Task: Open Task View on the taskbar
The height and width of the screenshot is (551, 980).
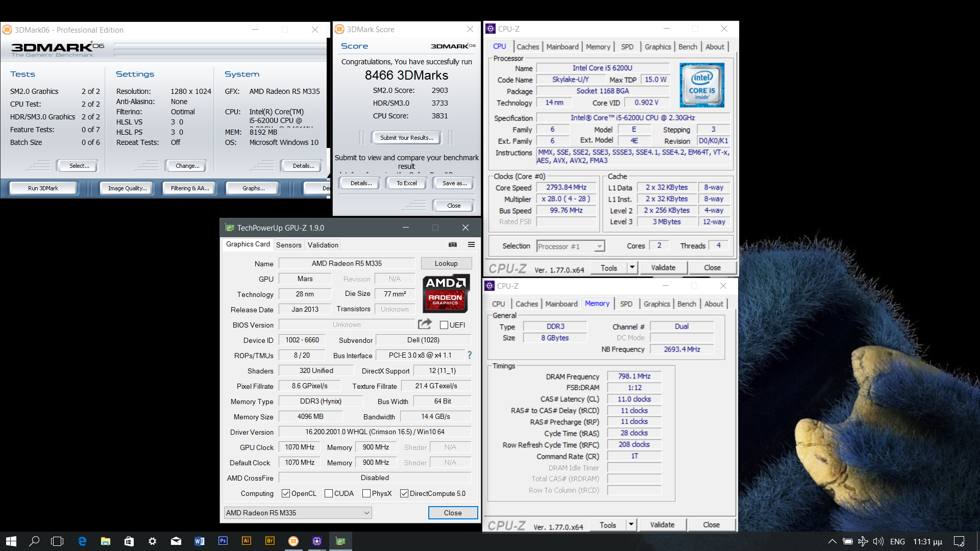Action: [58, 541]
